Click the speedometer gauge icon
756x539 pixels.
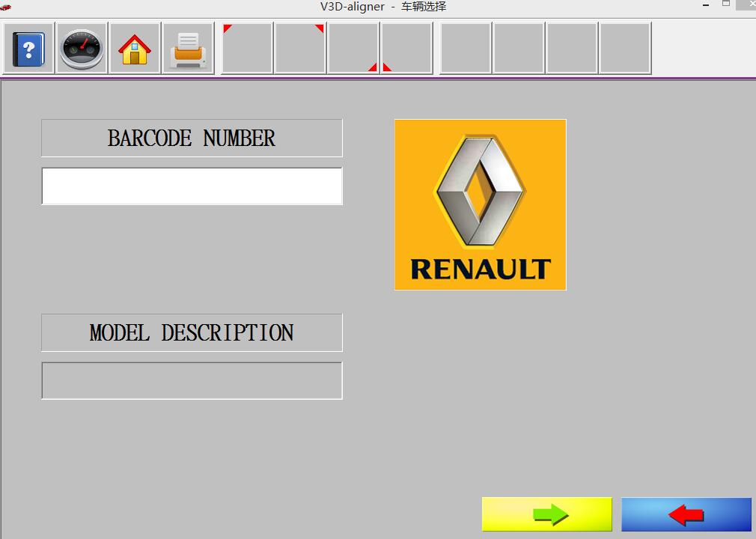(x=82, y=49)
